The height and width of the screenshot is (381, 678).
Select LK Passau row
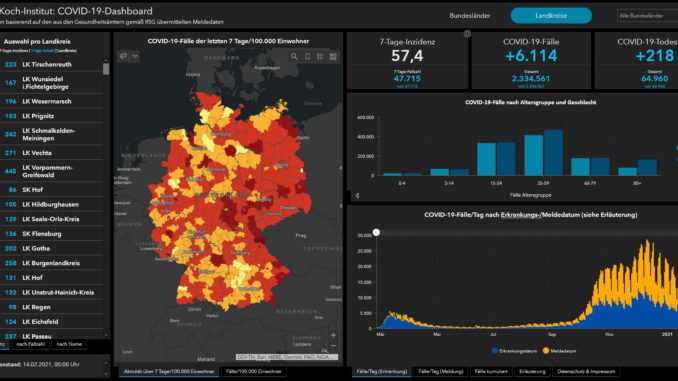(51, 336)
